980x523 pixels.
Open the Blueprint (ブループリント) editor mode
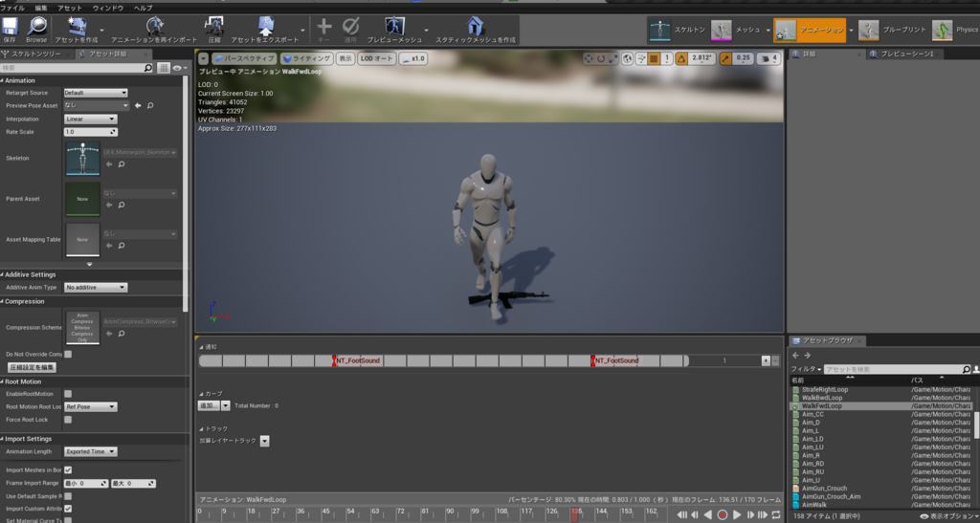point(869,30)
